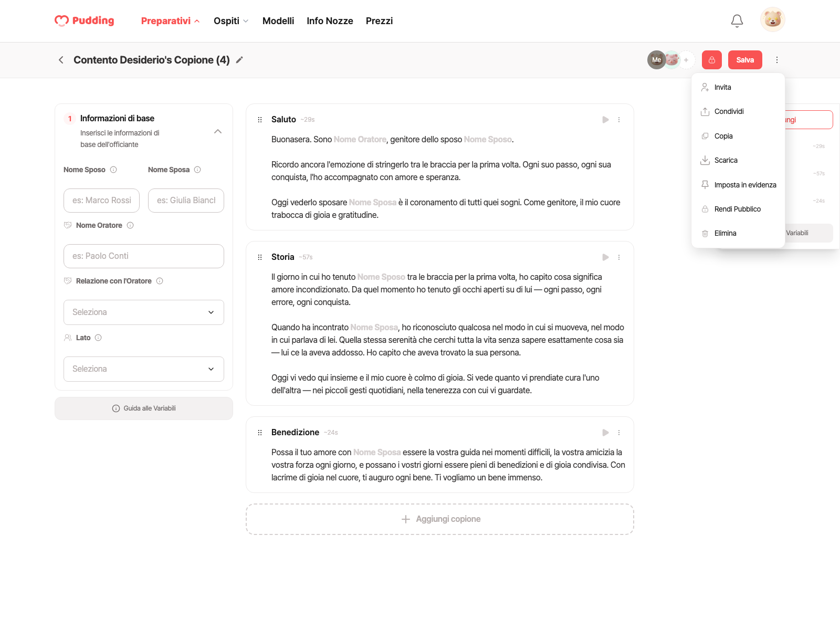Click into the Nome Sposo input
Image resolution: width=840 pixels, height=630 pixels.
pos(102,201)
